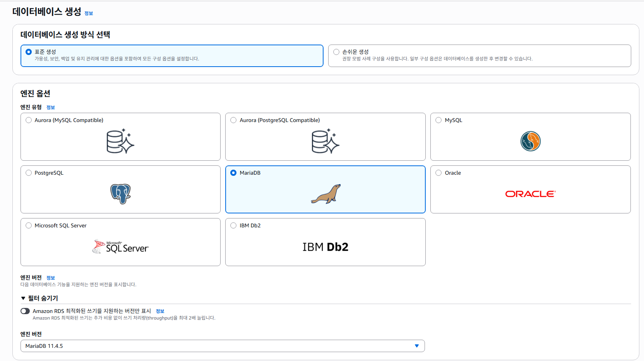The width and height of the screenshot is (644, 361).
Task: Choose the Microsoft SQL Server radio button
Action: [29, 225]
